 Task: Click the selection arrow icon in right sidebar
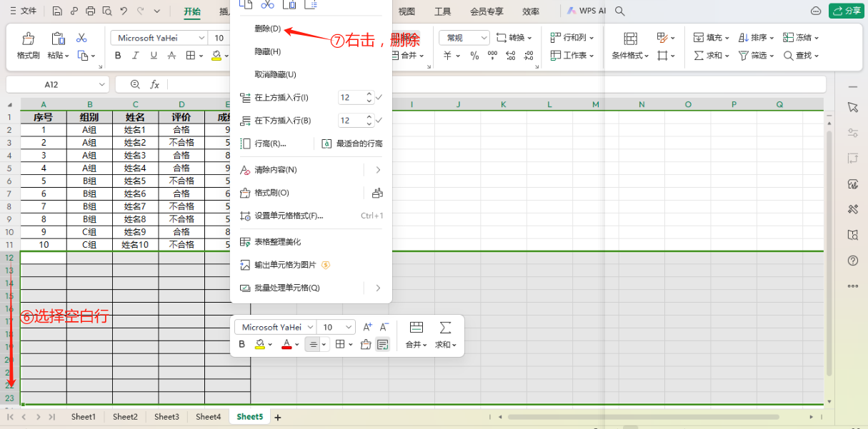852,107
